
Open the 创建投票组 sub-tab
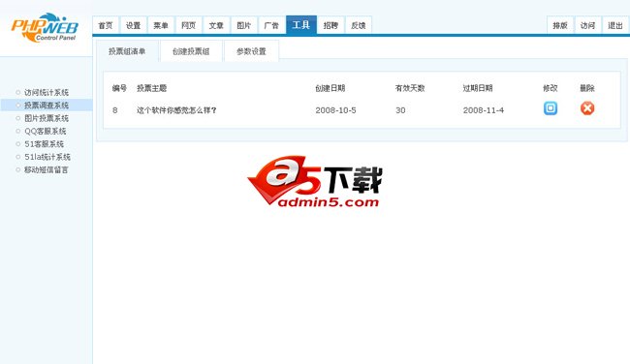(191, 51)
